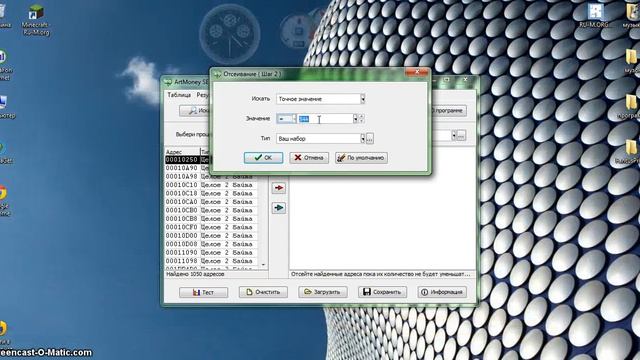Select address row 00011098

(211, 260)
